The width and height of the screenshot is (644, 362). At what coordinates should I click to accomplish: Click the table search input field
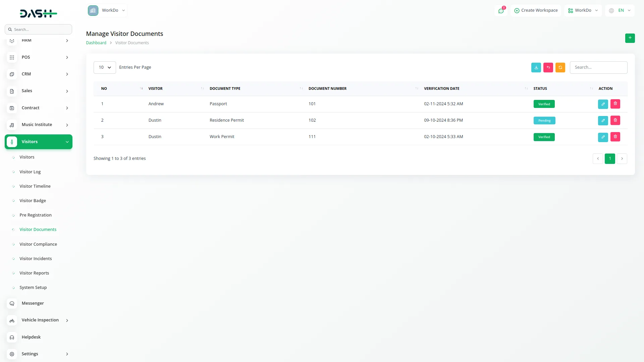598,67
